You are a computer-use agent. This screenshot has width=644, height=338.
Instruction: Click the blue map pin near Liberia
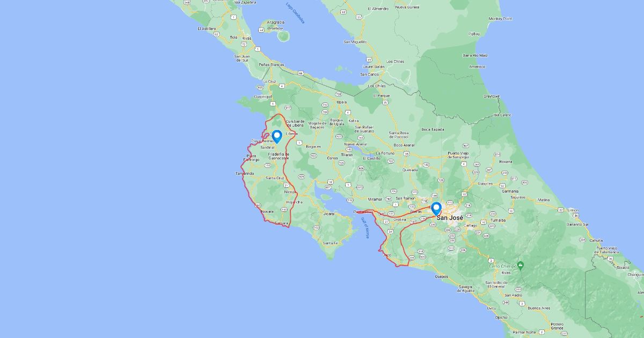click(x=277, y=136)
